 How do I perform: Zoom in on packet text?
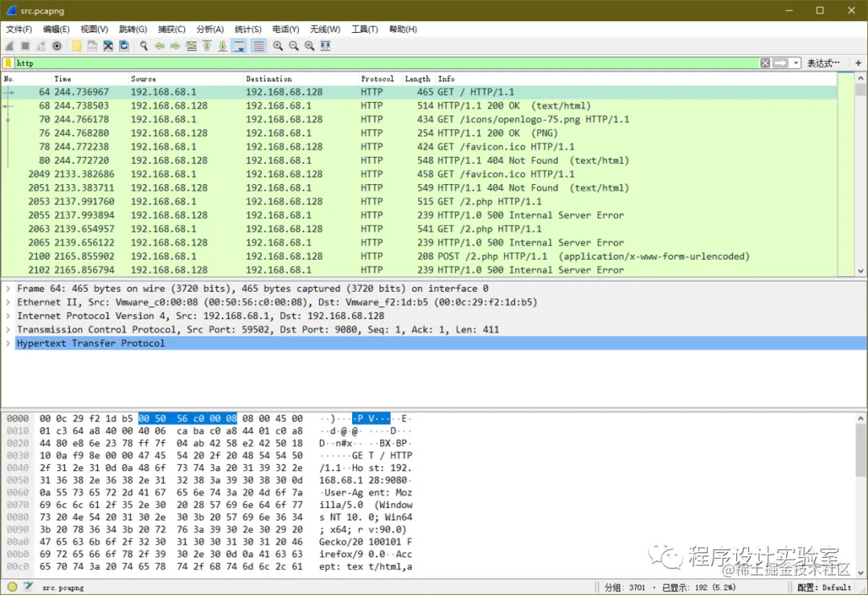pos(278,46)
